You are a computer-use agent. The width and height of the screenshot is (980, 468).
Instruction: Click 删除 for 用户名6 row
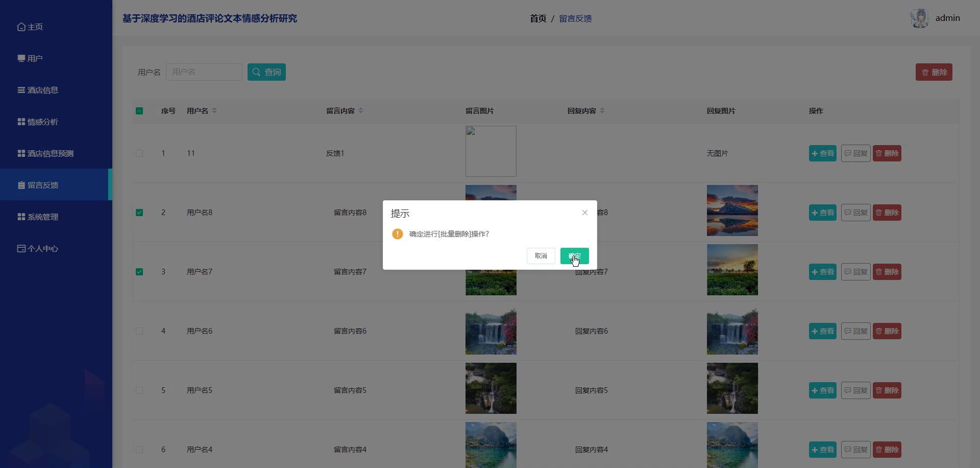tap(887, 331)
